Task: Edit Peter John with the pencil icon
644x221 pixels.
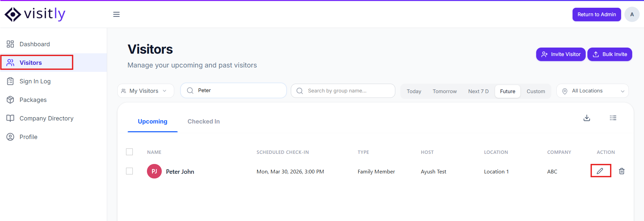Action: 600,171
